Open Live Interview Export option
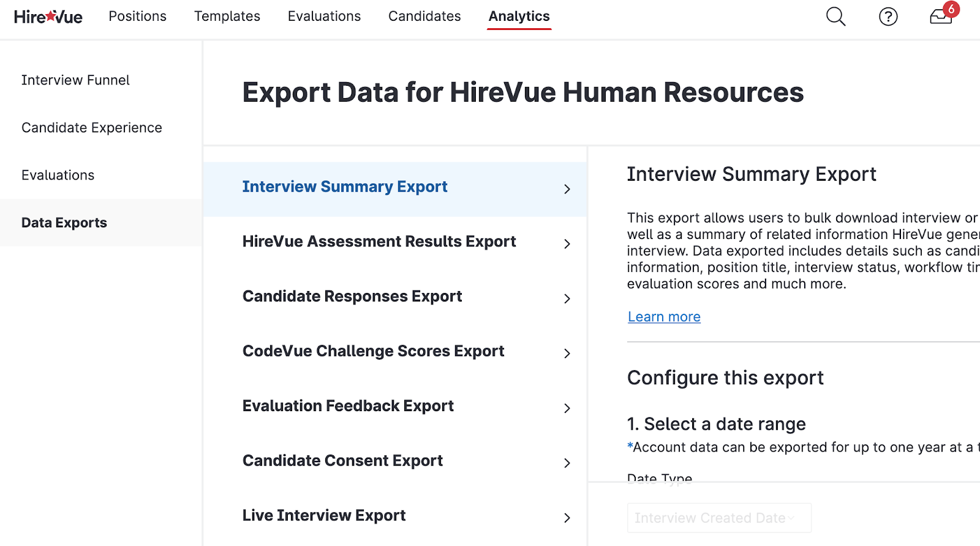The image size is (980, 546). 324,515
